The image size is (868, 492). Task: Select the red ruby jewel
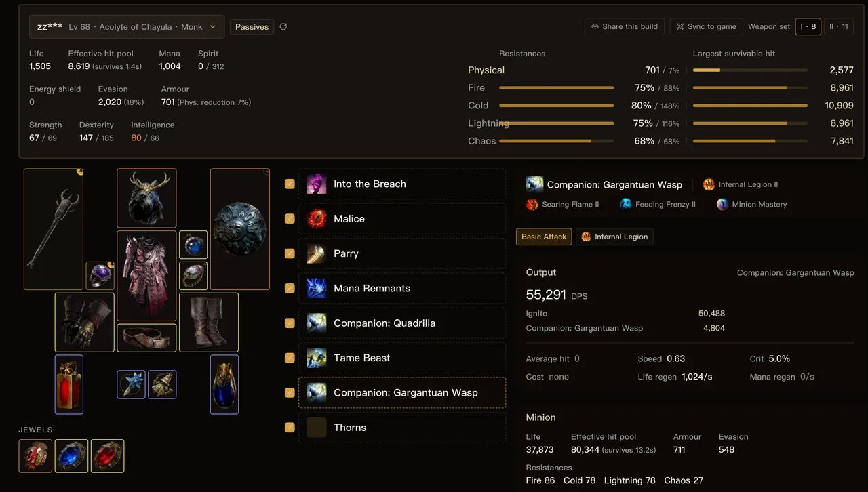click(x=107, y=456)
